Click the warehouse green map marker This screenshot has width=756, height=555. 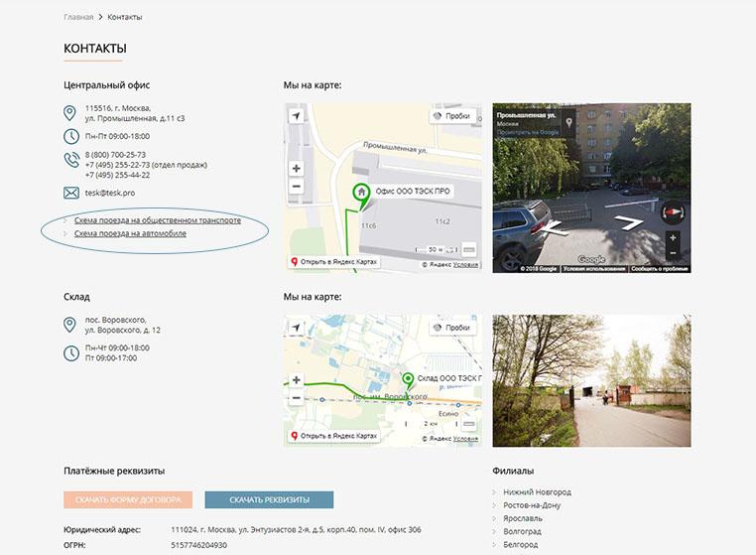point(407,380)
